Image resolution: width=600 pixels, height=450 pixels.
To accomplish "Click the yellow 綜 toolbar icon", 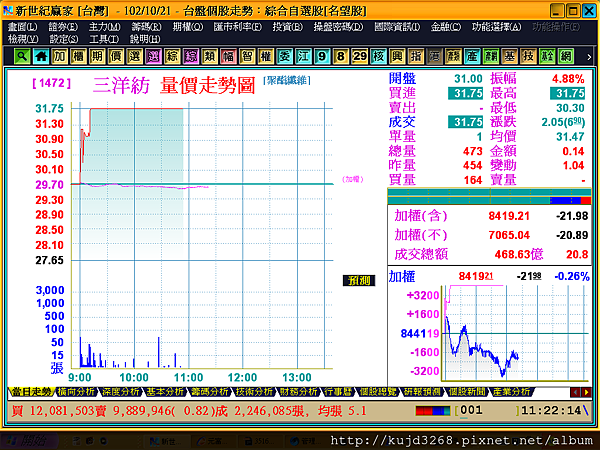I will (172, 57).
